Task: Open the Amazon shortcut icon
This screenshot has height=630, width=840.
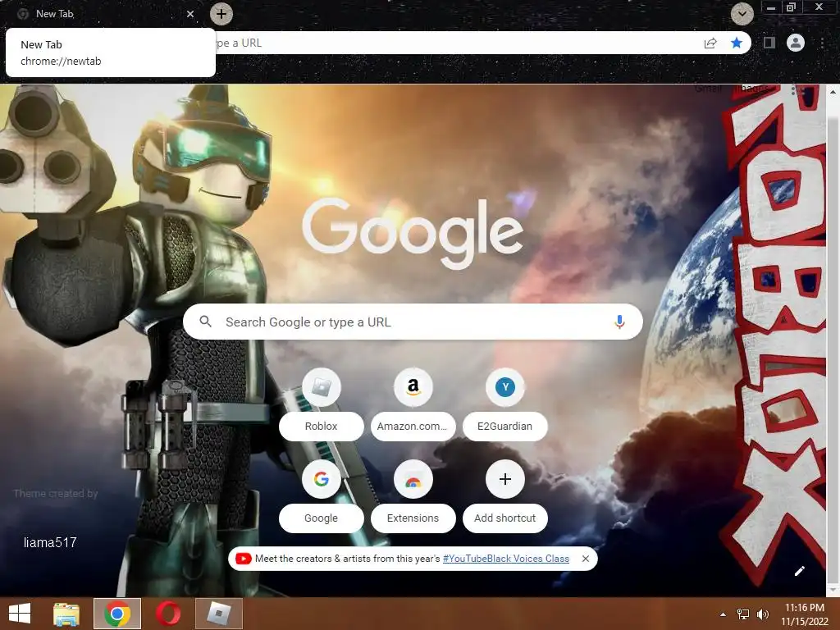Action: [413, 387]
